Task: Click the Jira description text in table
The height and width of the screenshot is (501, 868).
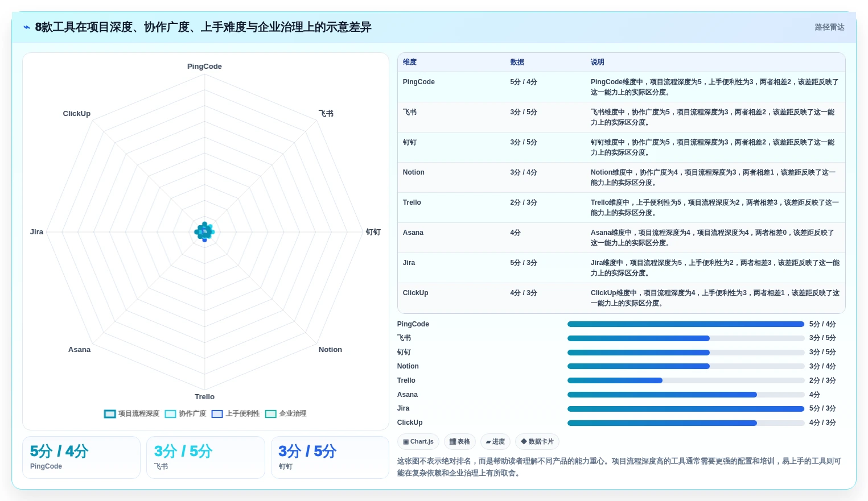Action: coord(715,268)
